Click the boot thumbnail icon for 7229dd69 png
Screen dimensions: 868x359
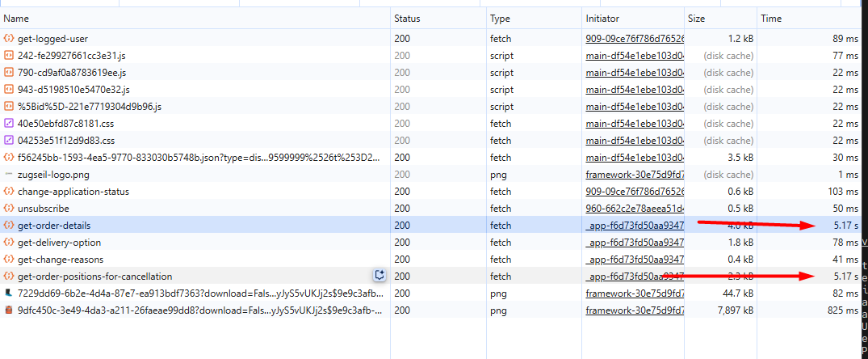[9, 293]
